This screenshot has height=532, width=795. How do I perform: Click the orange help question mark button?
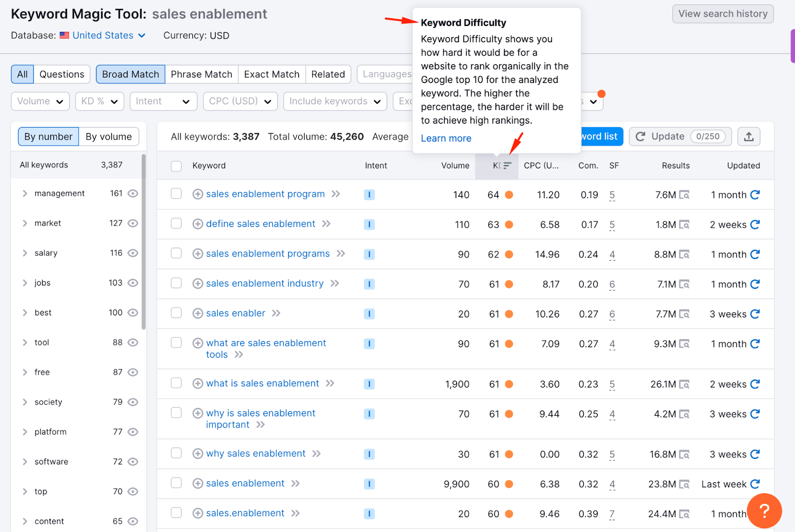click(764, 511)
